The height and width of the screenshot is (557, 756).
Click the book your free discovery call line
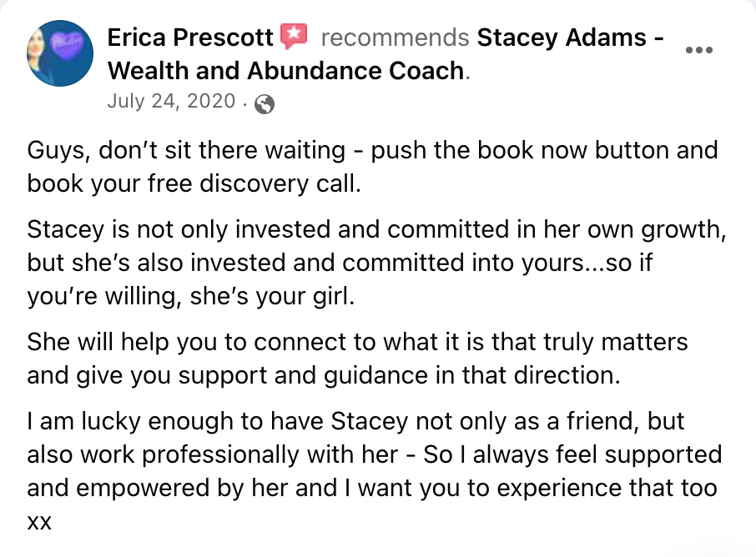point(194,183)
